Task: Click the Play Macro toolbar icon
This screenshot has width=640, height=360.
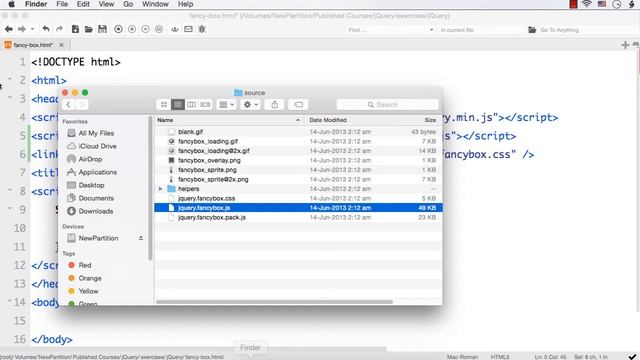Action: pyautogui.click(x=145, y=29)
